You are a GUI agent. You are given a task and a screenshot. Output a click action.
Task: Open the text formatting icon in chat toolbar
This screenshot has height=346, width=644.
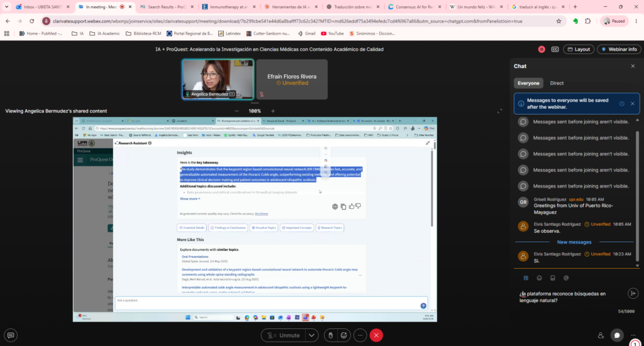pyautogui.click(x=526, y=278)
